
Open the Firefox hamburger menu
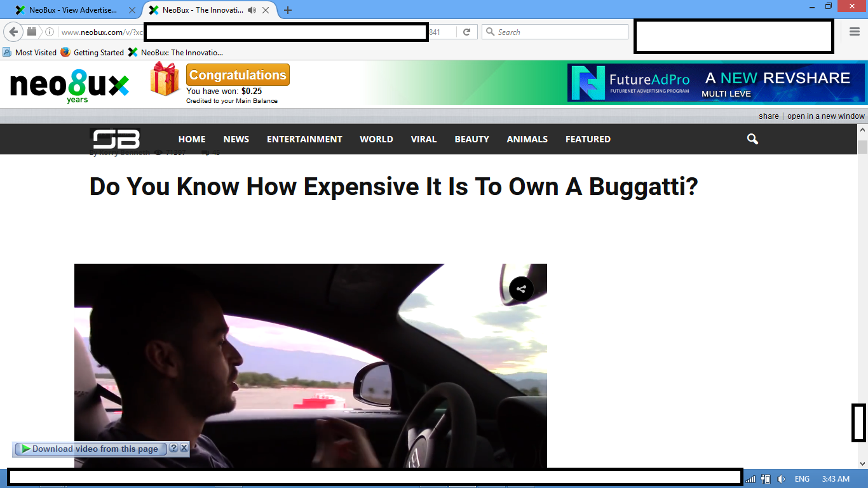[855, 32]
